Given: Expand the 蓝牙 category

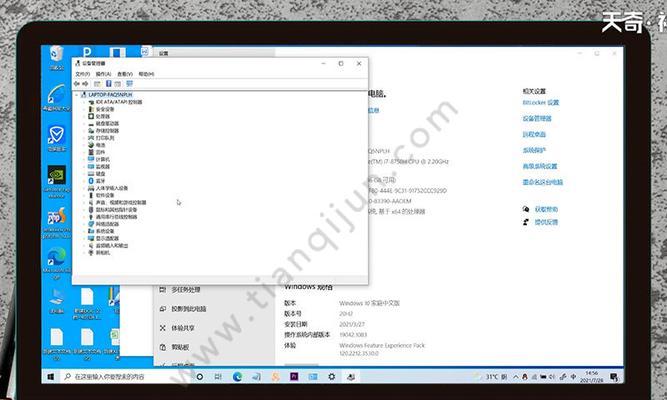Looking at the screenshot, I should pos(84,181).
